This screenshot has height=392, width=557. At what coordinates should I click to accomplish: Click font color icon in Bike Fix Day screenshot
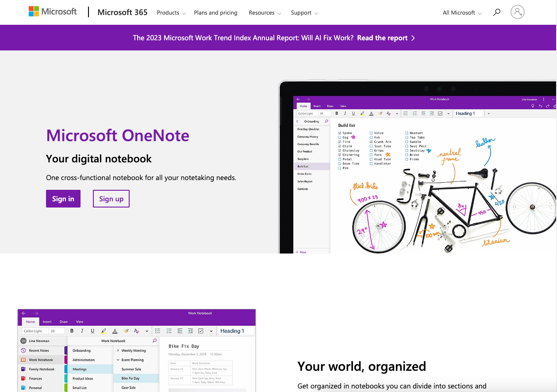pyautogui.click(x=115, y=331)
